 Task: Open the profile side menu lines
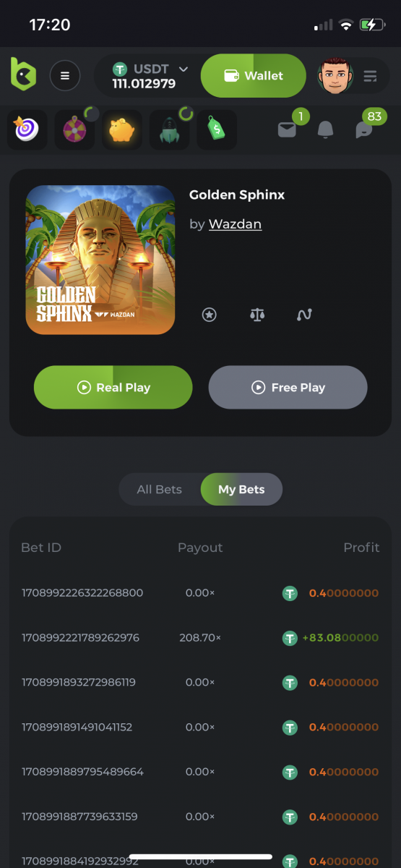pos(371,76)
